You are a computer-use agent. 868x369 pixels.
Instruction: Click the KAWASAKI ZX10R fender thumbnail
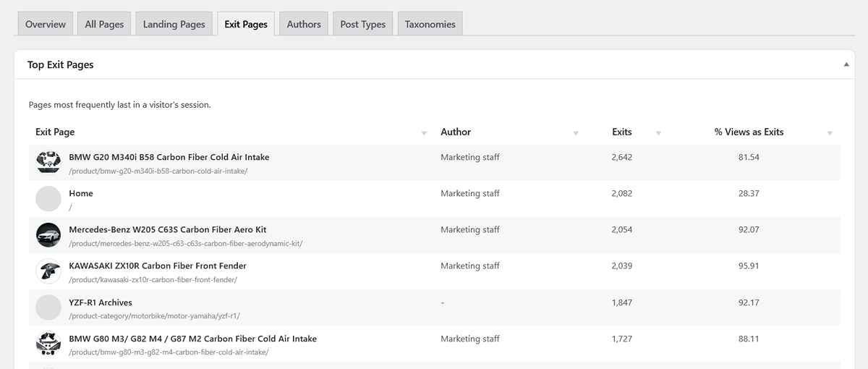click(x=48, y=271)
